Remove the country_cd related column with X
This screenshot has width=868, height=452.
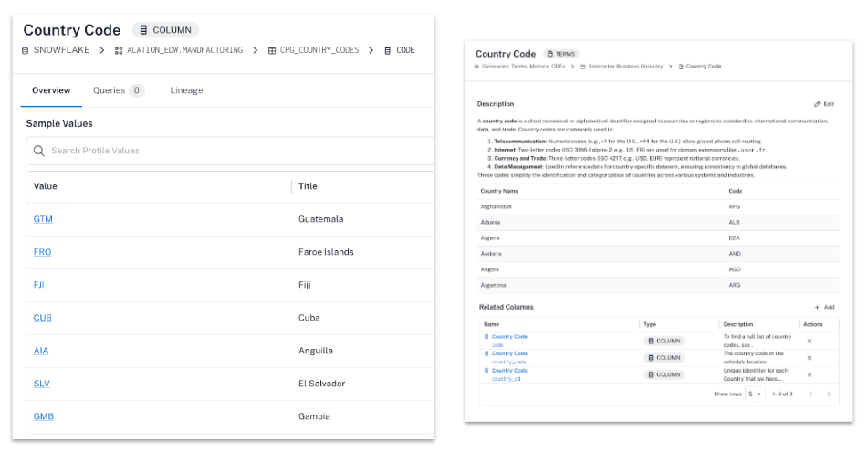click(x=809, y=374)
